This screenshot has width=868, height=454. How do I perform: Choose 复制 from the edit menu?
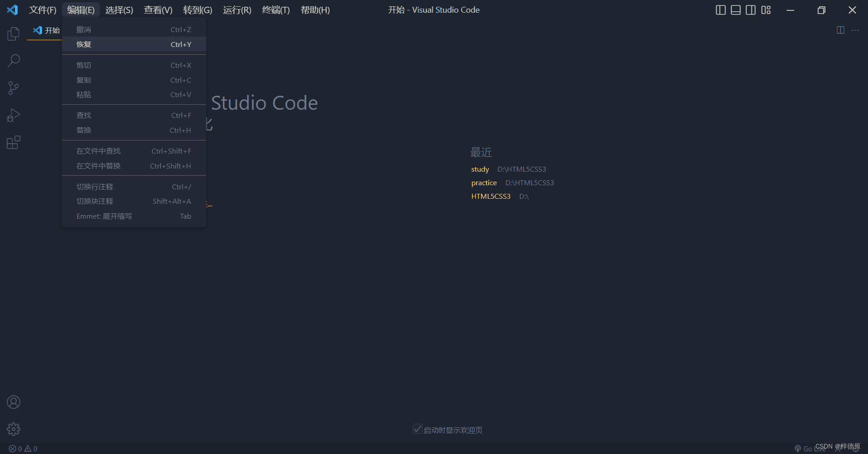pyautogui.click(x=134, y=80)
